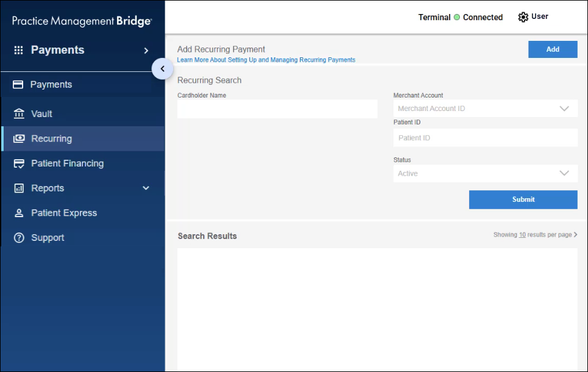Open Patient Financing via its sidebar icon
This screenshot has height=372, width=588.
click(18, 163)
